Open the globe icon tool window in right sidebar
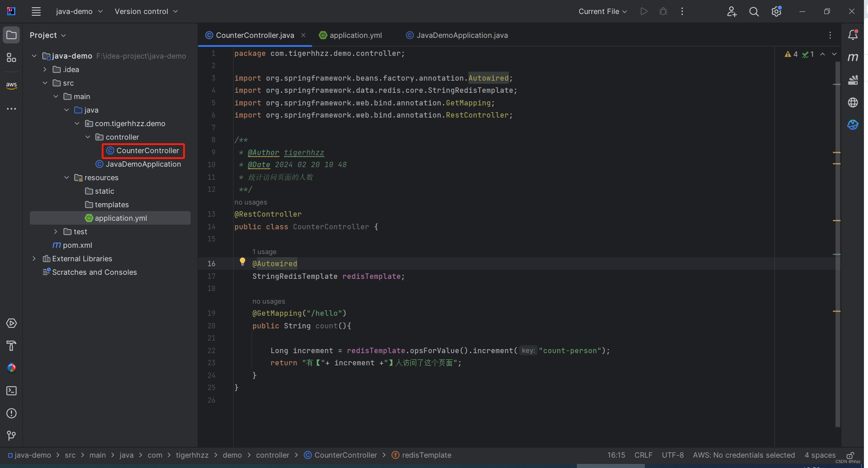Image resolution: width=868 pixels, height=468 pixels. 853,102
